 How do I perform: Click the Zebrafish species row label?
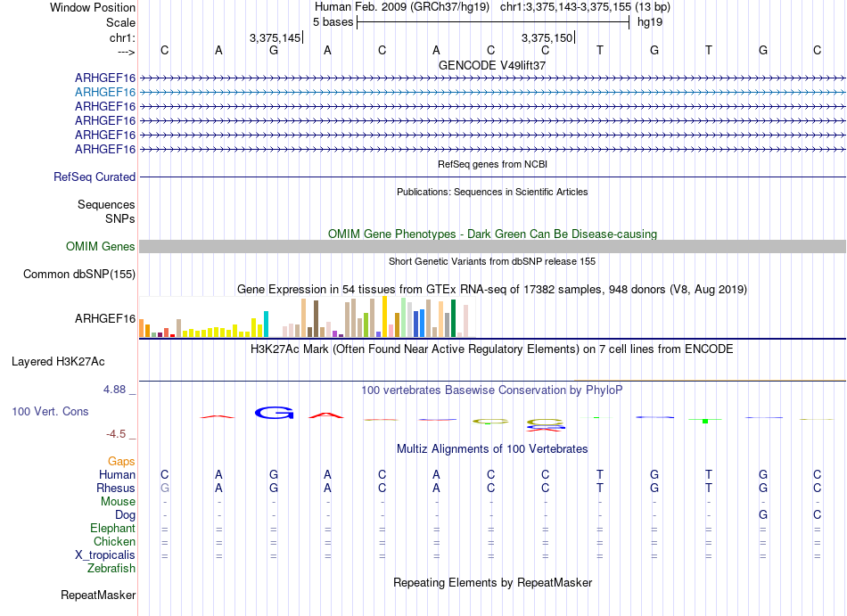tap(111, 569)
